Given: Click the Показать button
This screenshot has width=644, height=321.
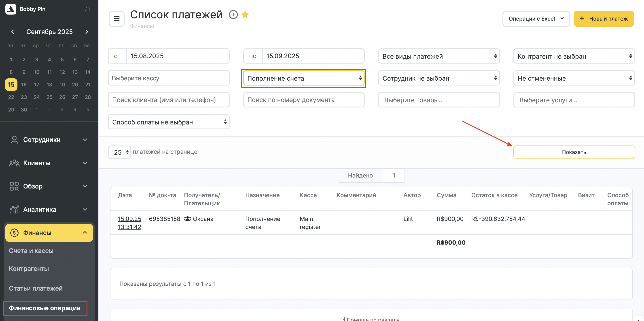Looking at the screenshot, I should click(574, 152).
